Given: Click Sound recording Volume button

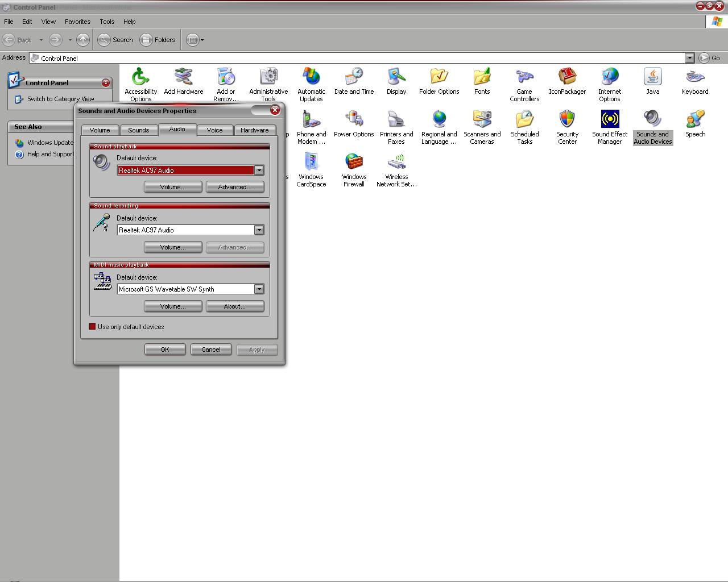Looking at the screenshot, I should point(173,247).
